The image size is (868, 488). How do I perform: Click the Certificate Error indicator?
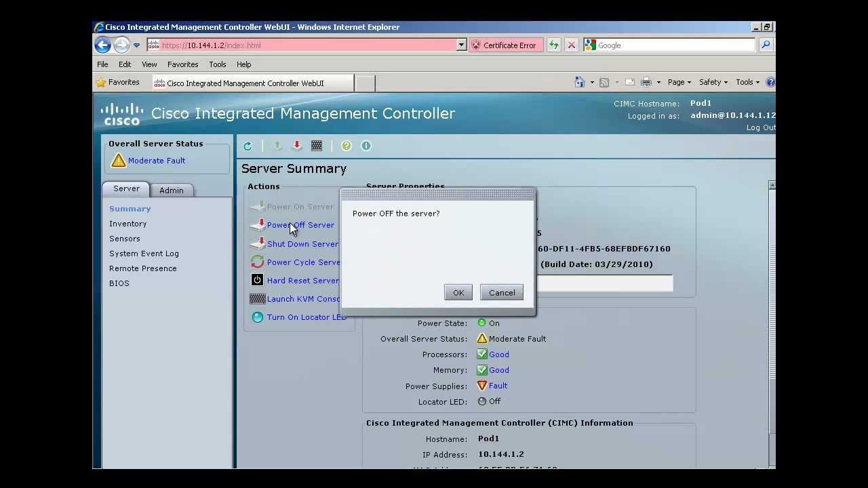505,45
